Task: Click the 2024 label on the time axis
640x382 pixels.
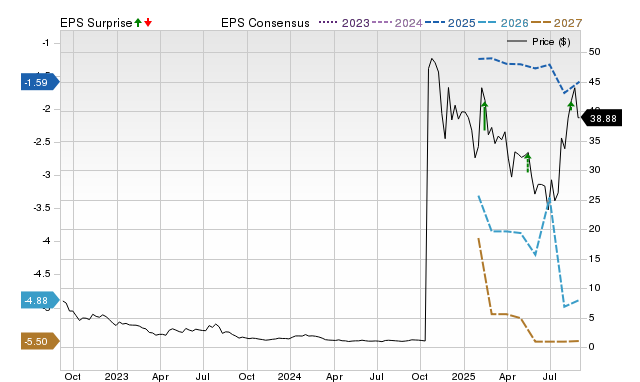Action: pyautogui.click(x=289, y=376)
